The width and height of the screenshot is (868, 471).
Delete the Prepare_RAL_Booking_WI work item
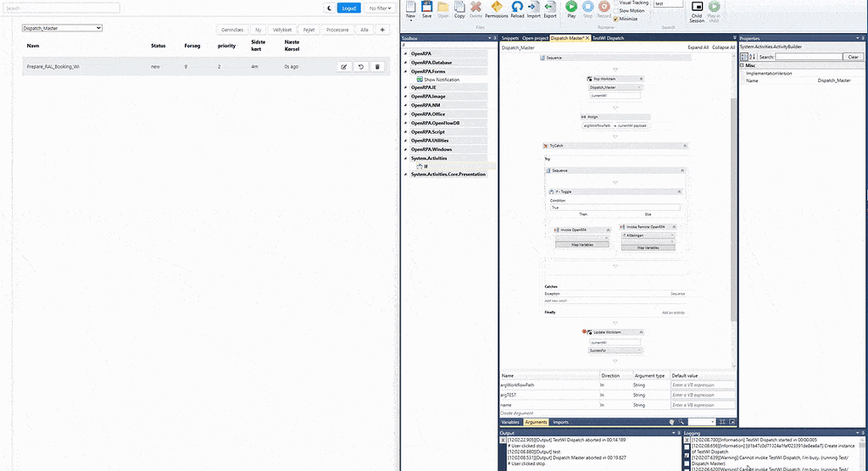pos(378,66)
